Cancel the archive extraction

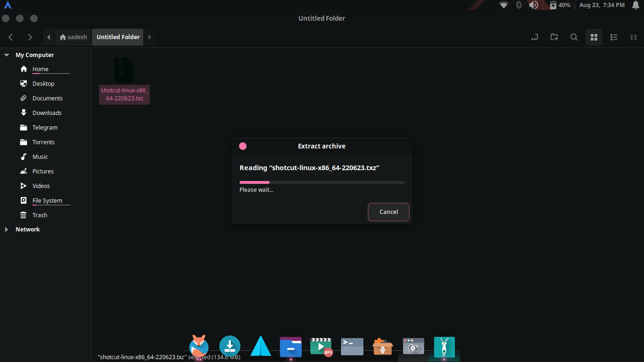coord(388,212)
